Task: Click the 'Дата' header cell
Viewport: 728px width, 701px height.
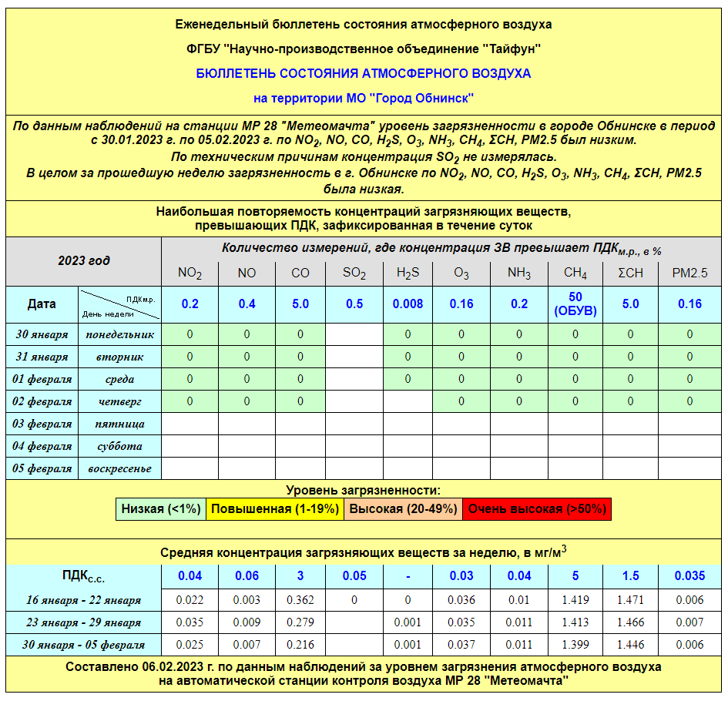Action: [x=42, y=304]
